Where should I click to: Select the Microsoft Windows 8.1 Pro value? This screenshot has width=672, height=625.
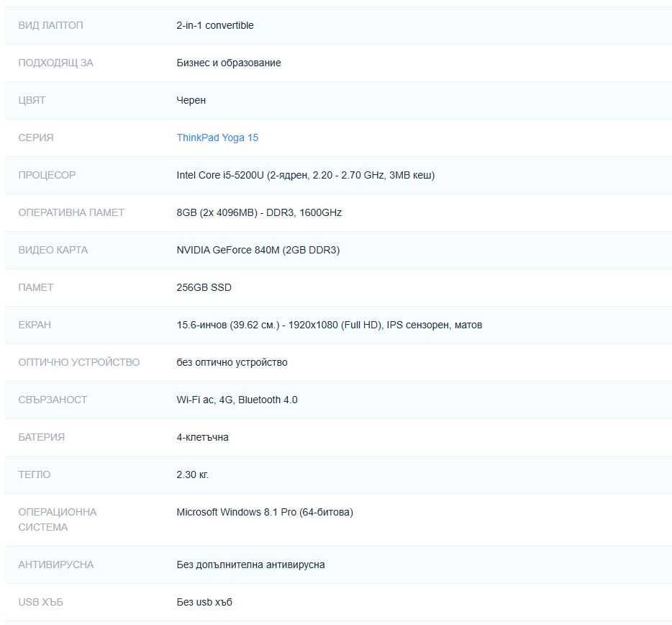[265, 512]
